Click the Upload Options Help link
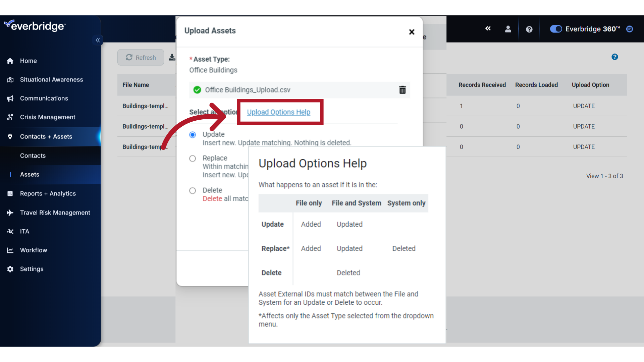This screenshot has height=362, width=644. point(279,112)
